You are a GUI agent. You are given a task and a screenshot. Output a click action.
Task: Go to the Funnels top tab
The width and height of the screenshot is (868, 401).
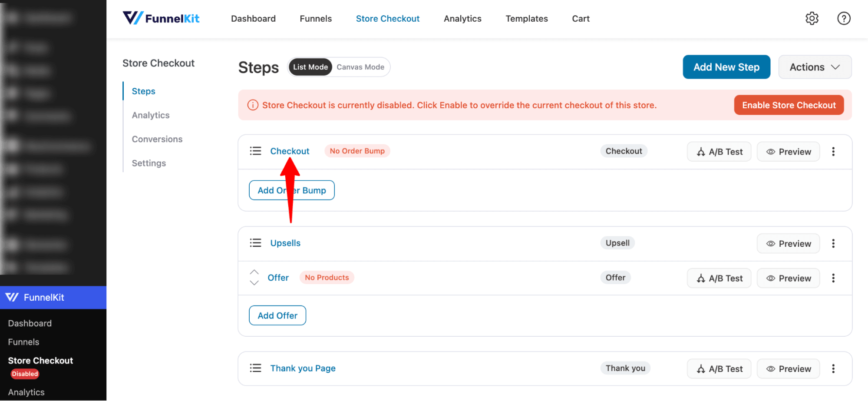(x=316, y=19)
